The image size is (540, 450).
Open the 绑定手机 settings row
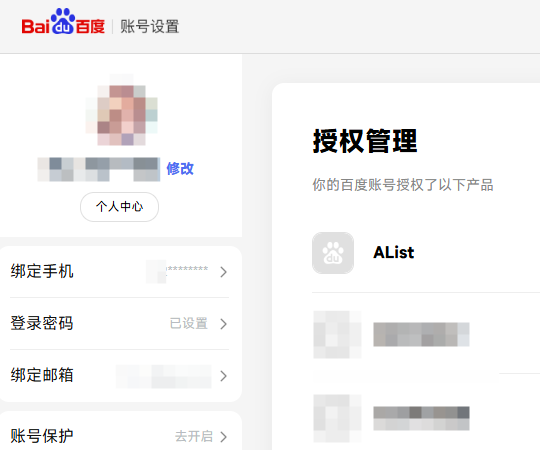pos(120,272)
